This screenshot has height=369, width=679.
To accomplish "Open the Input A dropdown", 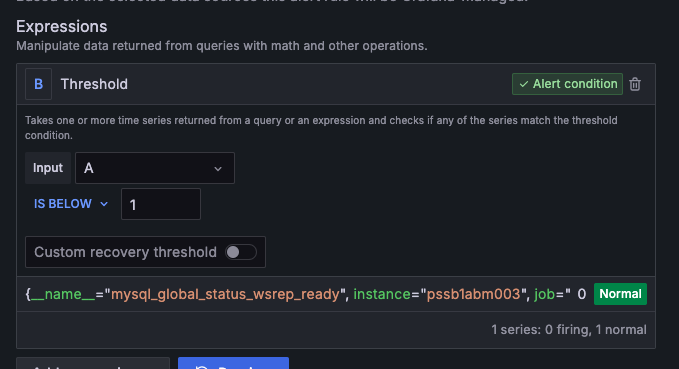I will [155, 168].
